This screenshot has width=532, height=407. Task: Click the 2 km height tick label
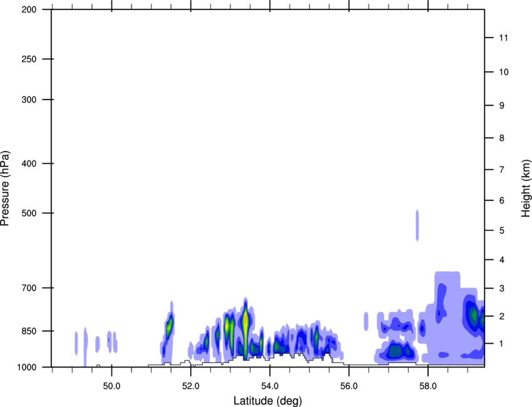click(502, 316)
